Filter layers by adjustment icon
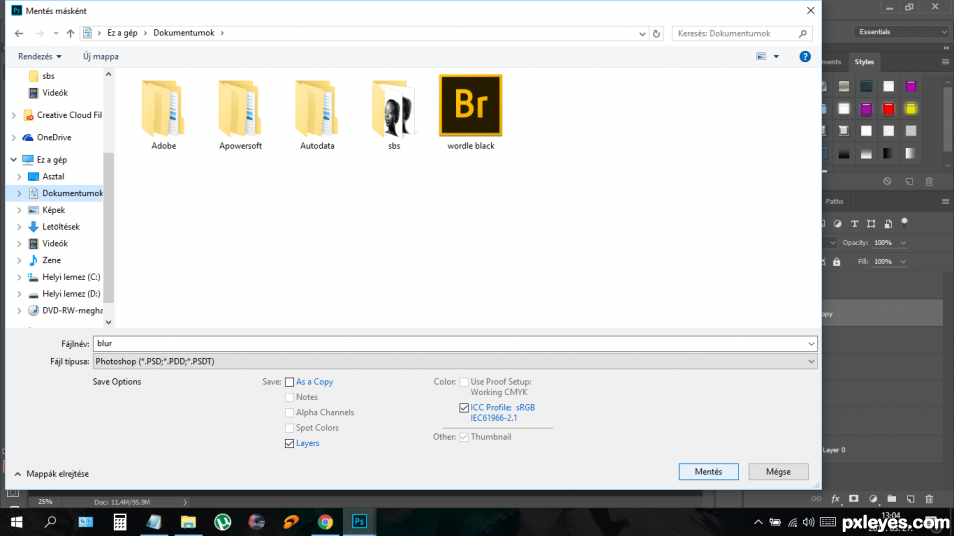Image resolution: width=954 pixels, height=536 pixels. coord(838,224)
